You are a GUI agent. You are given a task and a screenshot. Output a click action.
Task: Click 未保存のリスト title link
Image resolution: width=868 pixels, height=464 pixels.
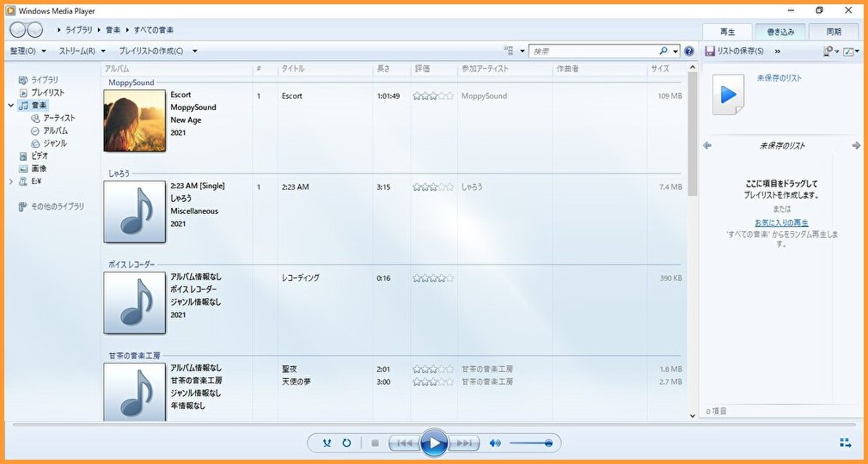click(779, 78)
